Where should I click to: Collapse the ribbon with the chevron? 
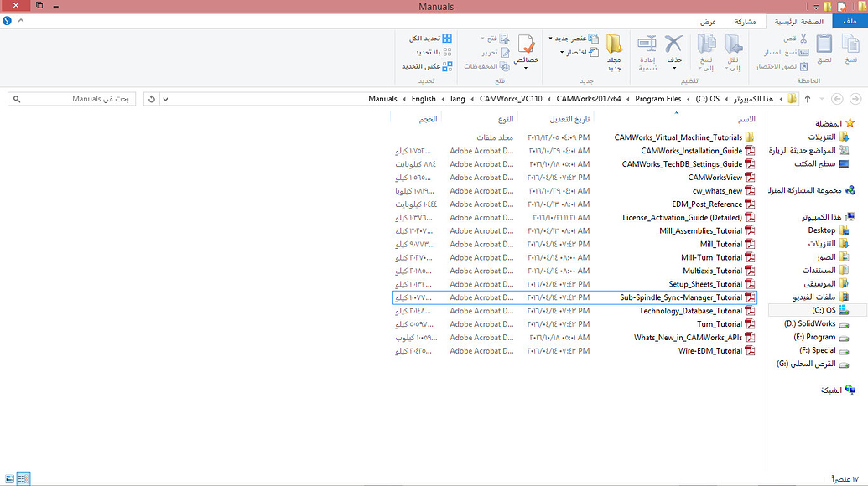coord(21,20)
